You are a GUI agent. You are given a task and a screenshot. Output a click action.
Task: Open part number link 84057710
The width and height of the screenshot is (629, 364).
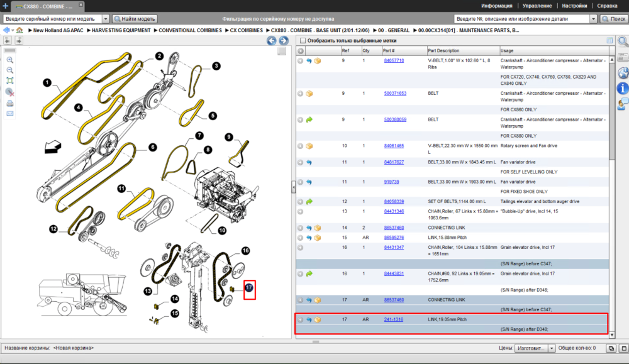click(394, 61)
